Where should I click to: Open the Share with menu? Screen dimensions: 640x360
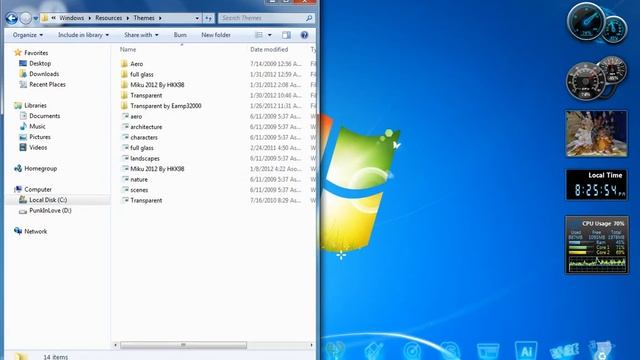(141, 35)
